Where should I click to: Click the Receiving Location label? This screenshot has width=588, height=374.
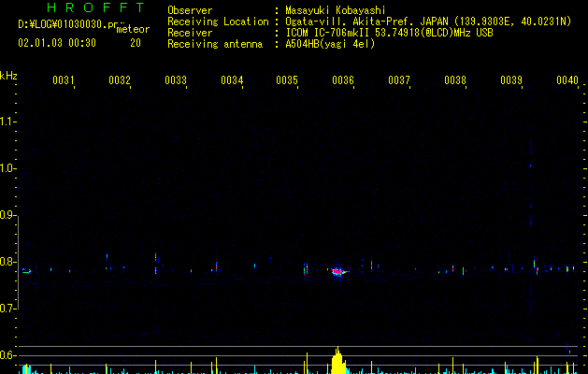coord(218,22)
